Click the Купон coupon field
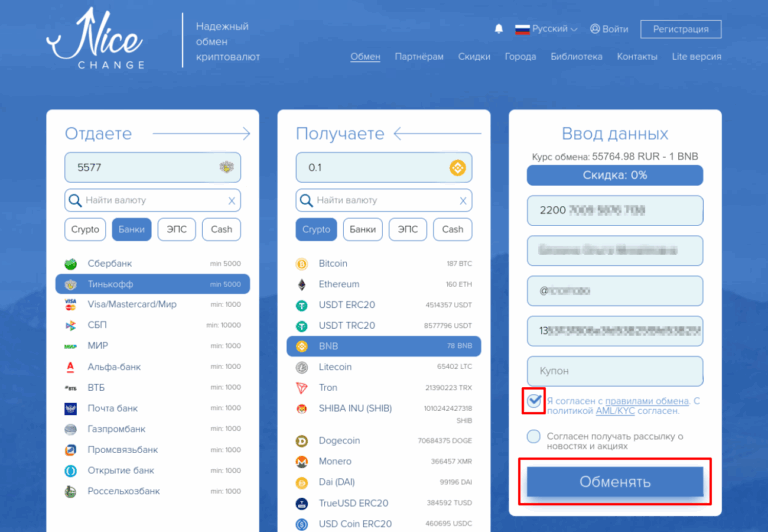The height and width of the screenshot is (532, 768). [x=615, y=371]
